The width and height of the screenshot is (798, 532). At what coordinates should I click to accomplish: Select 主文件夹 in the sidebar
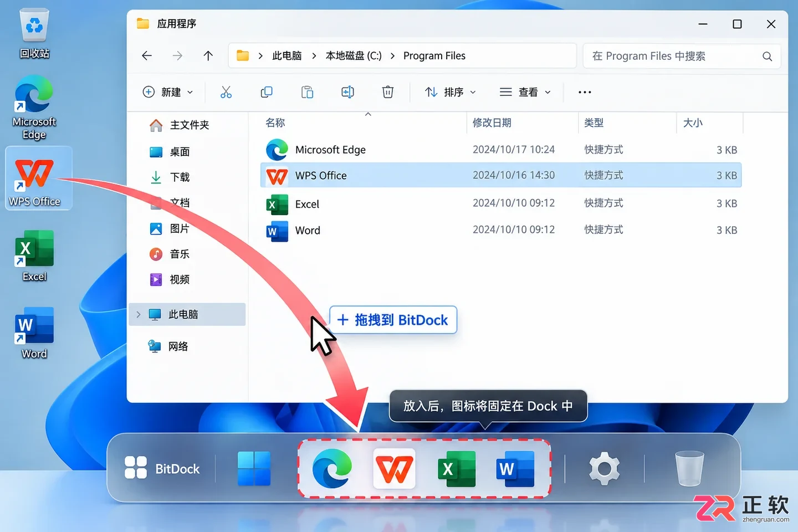(180, 125)
